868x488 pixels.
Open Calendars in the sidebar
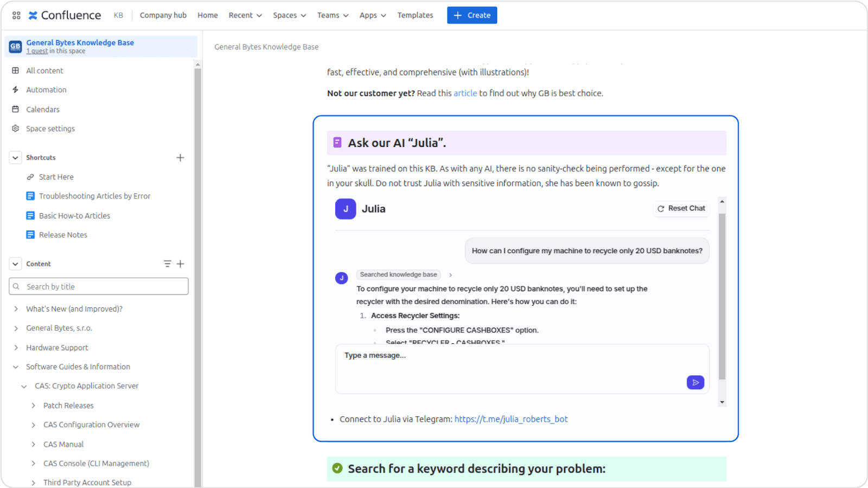43,110
